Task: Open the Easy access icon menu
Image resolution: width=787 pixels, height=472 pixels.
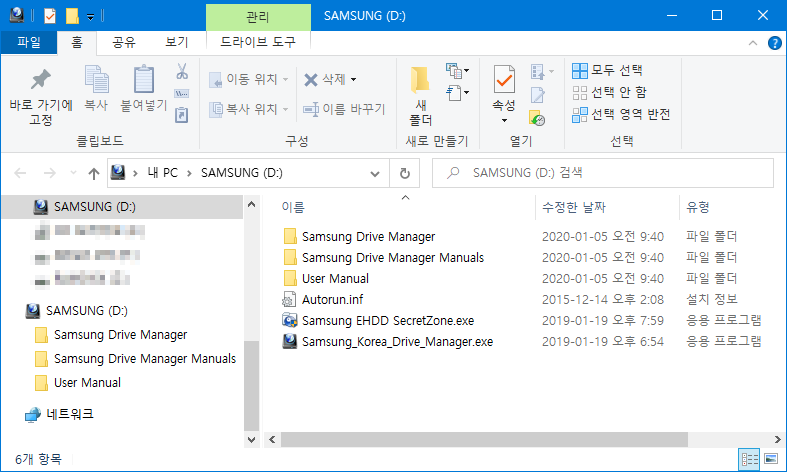Action: click(x=457, y=93)
